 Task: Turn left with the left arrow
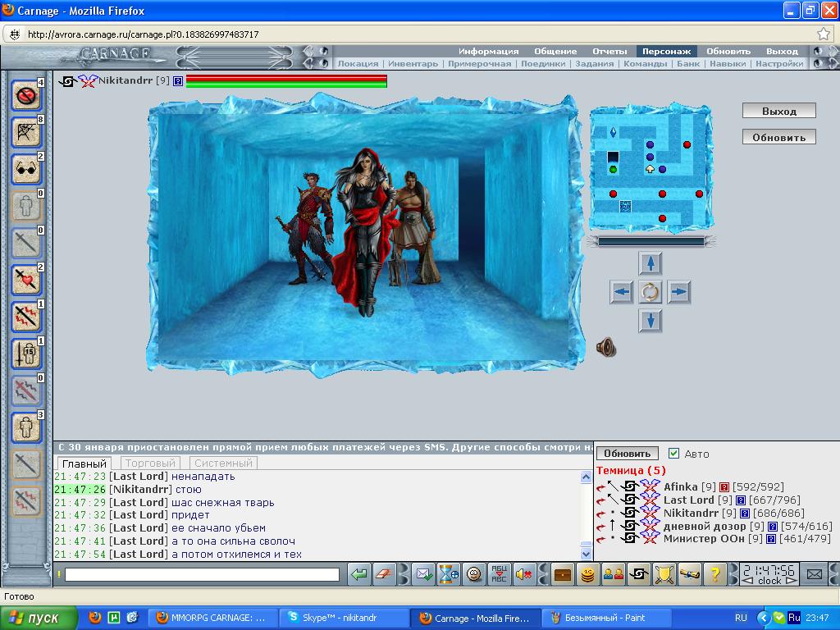point(622,292)
